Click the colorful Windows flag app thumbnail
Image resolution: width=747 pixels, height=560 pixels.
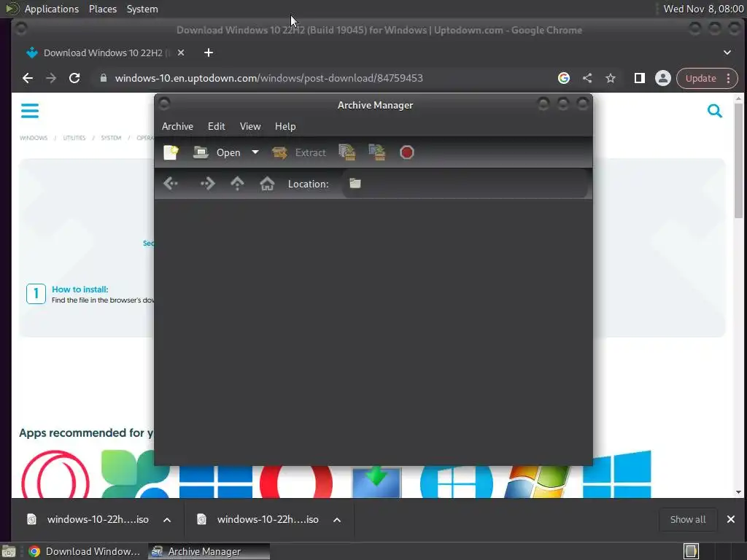coord(537,482)
